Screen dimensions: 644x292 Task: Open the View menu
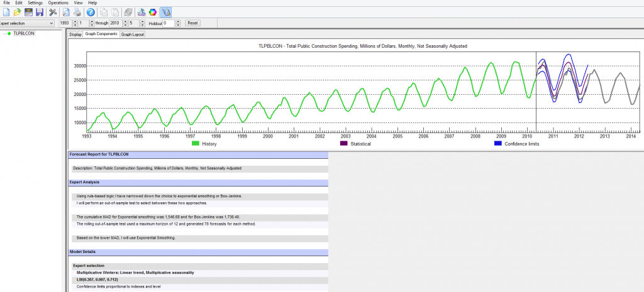pos(79,3)
